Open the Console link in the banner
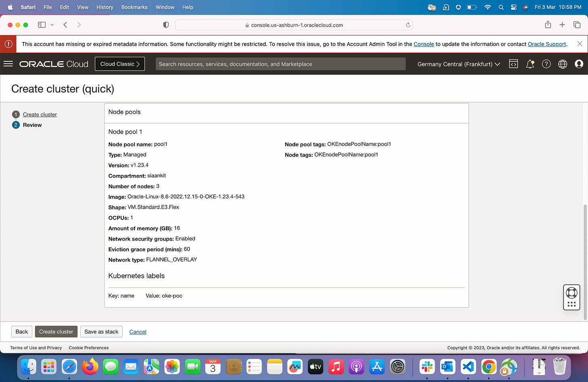Screen dimensions: 588x382 coord(424,44)
